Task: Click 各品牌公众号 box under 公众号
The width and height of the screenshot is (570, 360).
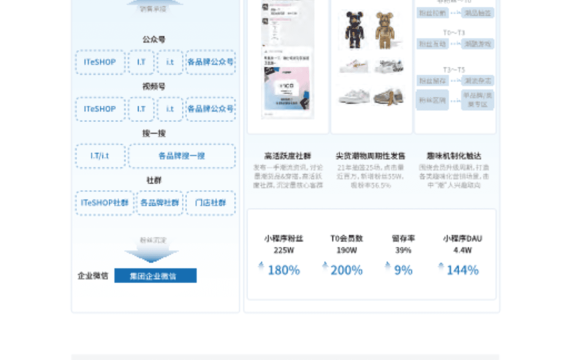Action: coord(210,62)
